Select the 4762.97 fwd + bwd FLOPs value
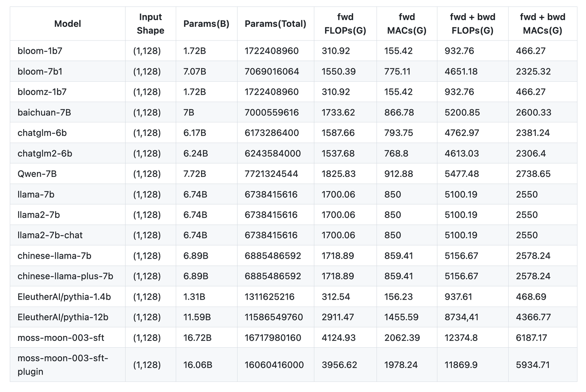The width and height of the screenshot is (586, 392). click(x=462, y=133)
